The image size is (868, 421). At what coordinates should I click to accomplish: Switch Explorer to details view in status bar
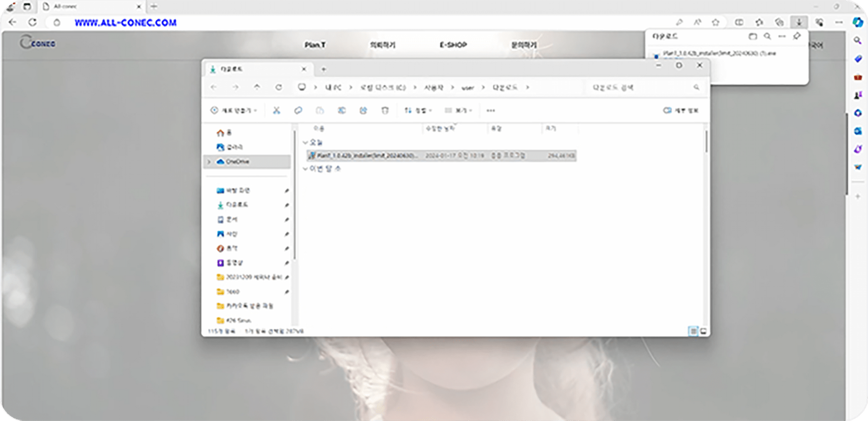tap(693, 332)
